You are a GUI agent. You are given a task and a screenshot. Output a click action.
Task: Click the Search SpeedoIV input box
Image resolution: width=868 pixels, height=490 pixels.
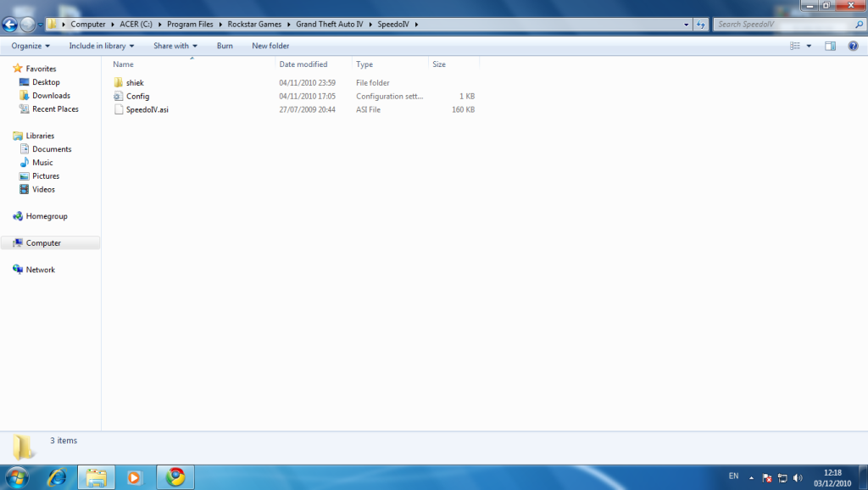pyautogui.click(x=784, y=24)
